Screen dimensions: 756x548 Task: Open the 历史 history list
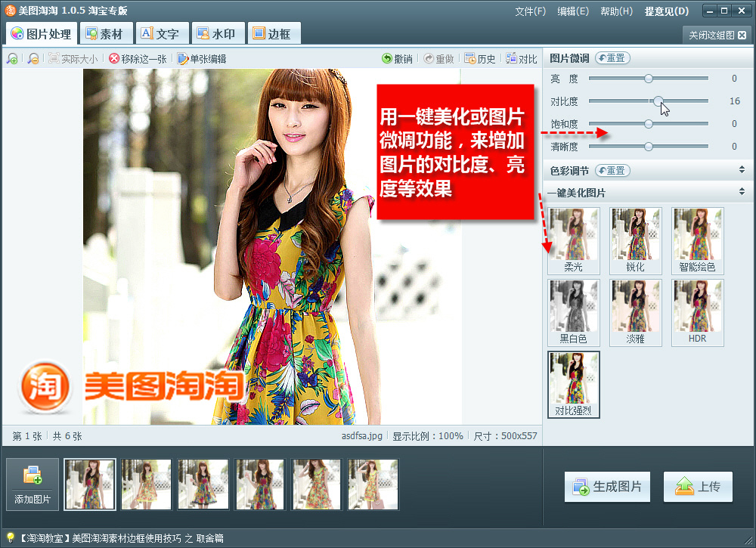[480, 59]
